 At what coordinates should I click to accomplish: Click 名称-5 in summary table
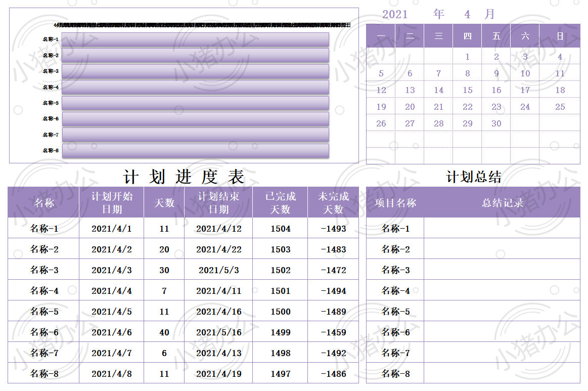[395, 312]
